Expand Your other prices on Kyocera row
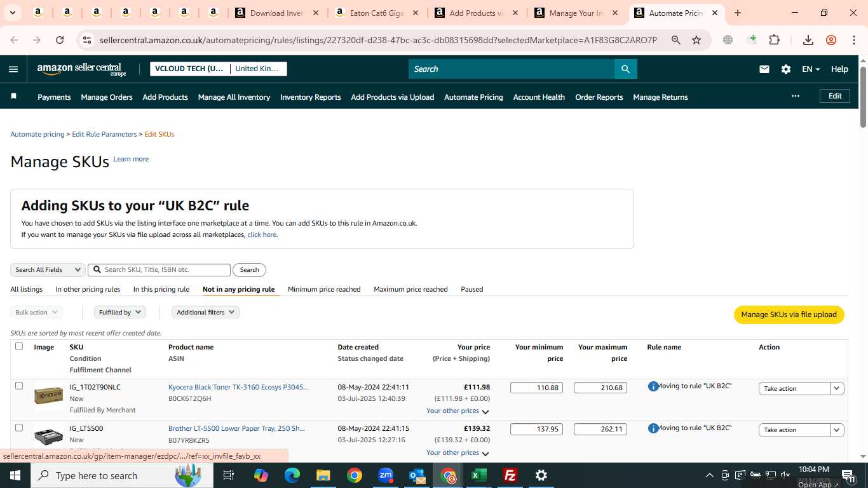This screenshot has width=868, height=488. (x=458, y=411)
